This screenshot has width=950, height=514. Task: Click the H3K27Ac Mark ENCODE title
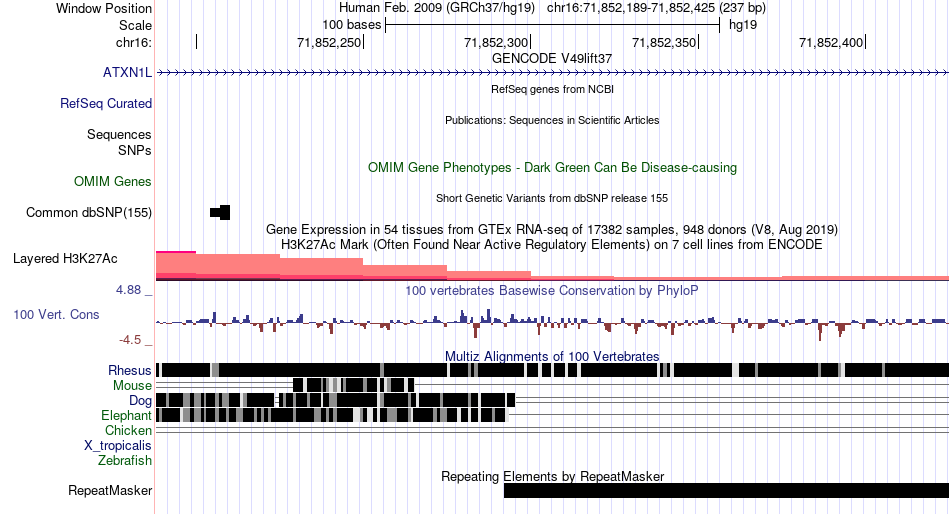click(552, 245)
